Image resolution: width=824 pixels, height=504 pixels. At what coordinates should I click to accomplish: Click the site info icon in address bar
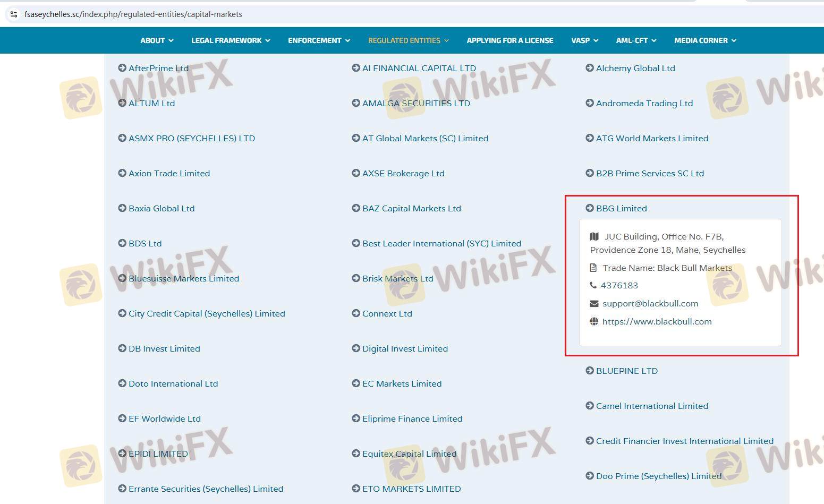click(14, 14)
